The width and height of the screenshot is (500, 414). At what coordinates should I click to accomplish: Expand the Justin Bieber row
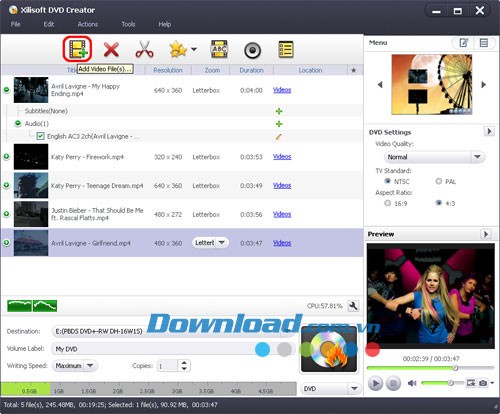click(x=6, y=214)
